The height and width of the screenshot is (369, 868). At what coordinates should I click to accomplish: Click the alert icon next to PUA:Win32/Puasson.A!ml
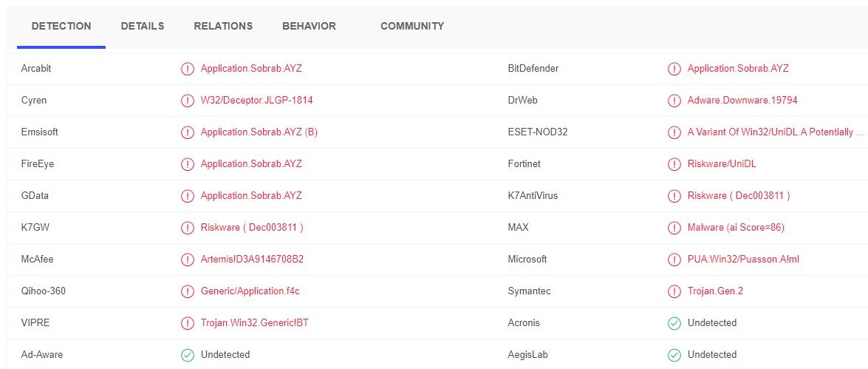click(674, 260)
